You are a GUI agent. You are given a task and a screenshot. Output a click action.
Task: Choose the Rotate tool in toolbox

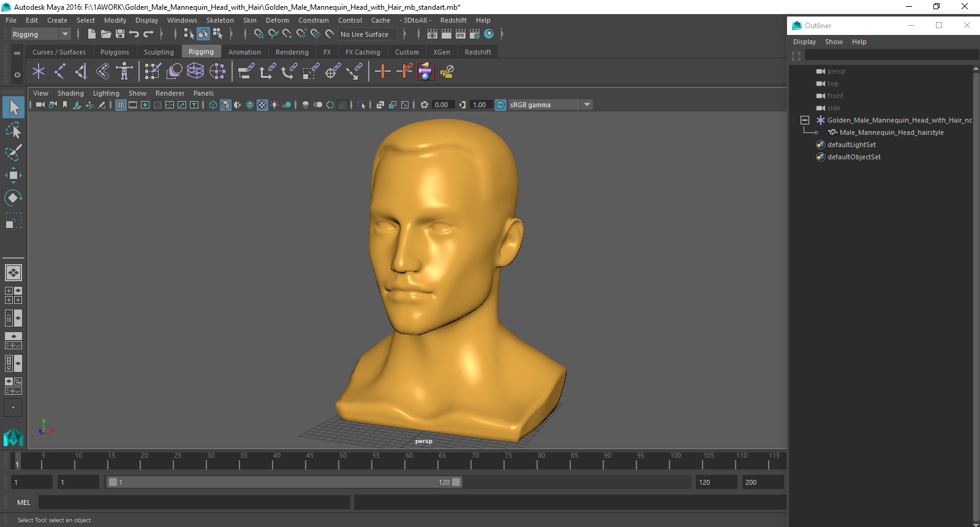pos(13,197)
